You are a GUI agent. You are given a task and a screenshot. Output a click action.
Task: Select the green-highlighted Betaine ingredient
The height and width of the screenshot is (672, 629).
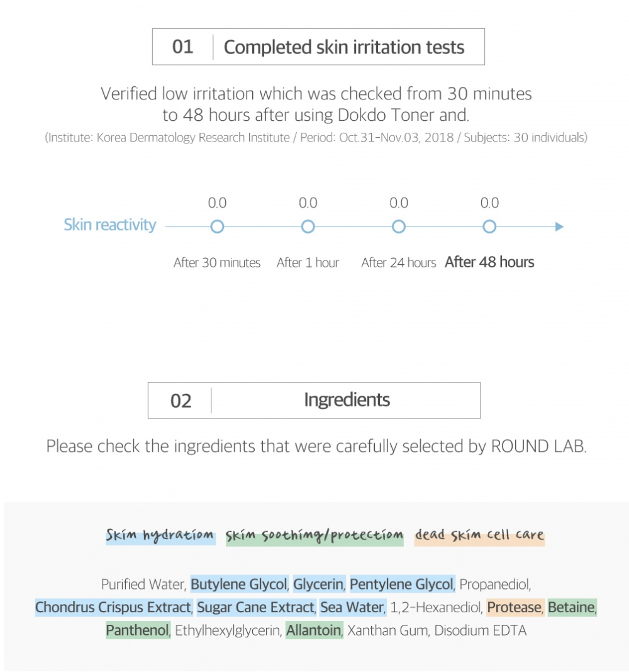[x=571, y=608]
